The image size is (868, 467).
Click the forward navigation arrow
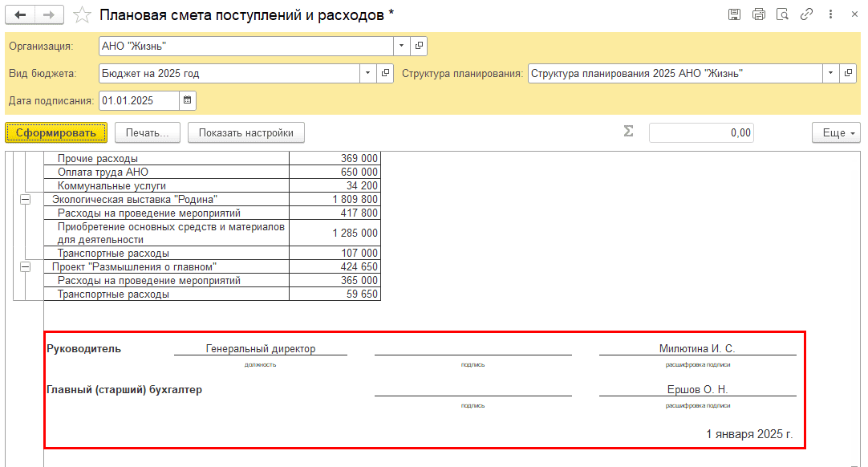click(49, 15)
